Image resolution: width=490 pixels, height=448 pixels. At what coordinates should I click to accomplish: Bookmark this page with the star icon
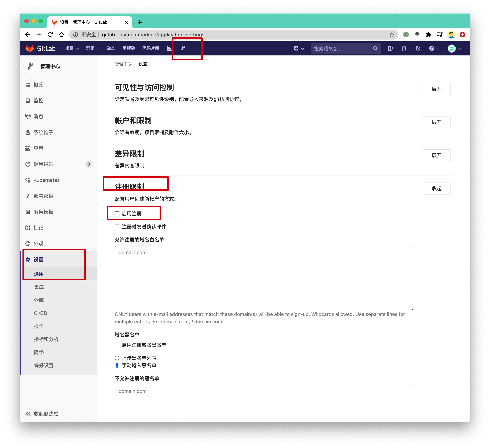tap(392, 35)
